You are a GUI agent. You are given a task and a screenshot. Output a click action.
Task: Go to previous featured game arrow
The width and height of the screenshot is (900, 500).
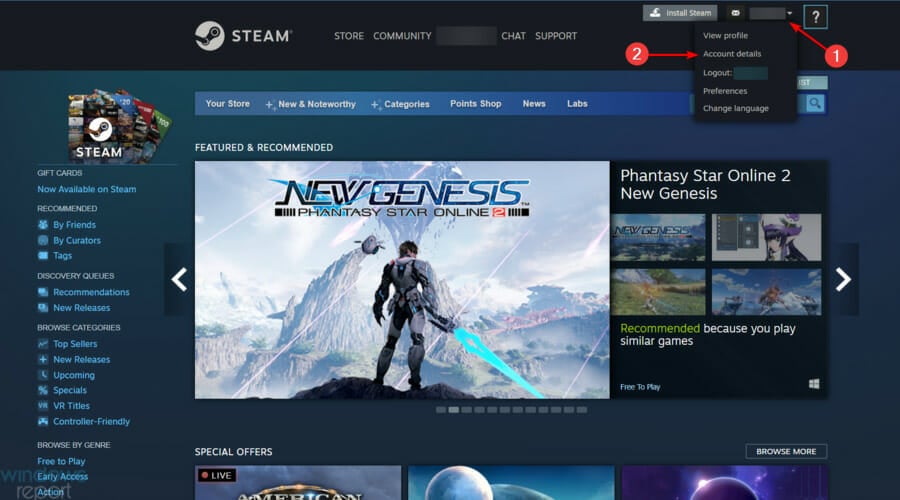click(x=179, y=280)
